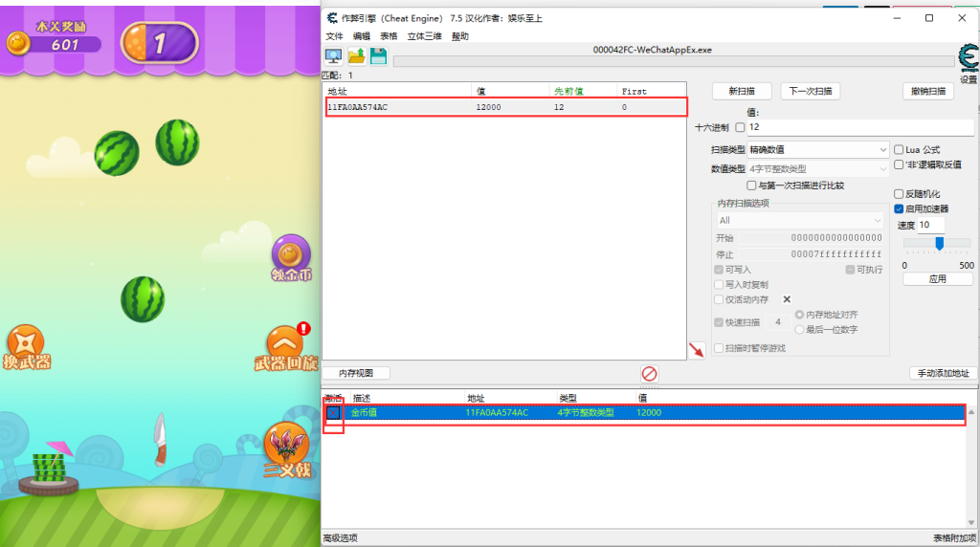Image resolution: width=980 pixels, height=547 pixels.
Task: Enable 非逻辑取反值 checkbox
Action: tap(899, 164)
